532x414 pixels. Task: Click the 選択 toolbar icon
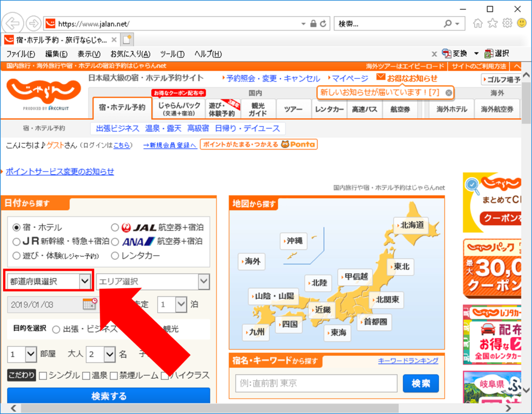pos(497,54)
